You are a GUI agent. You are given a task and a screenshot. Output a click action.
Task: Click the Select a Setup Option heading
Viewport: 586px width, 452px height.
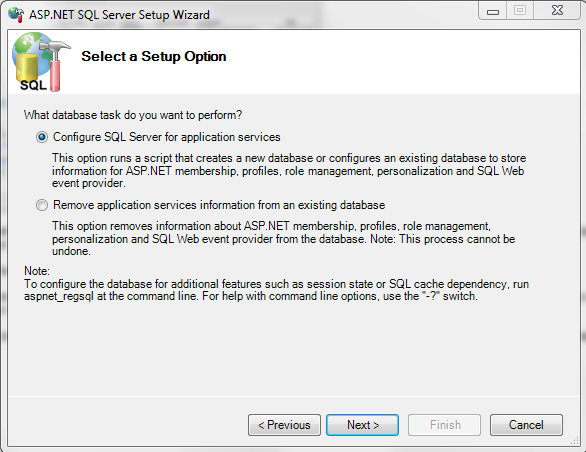(154, 56)
